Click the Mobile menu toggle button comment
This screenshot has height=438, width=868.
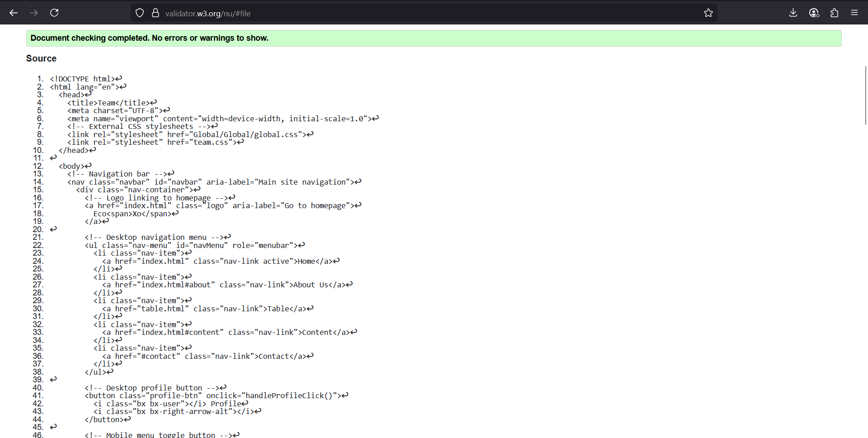click(x=162, y=434)
